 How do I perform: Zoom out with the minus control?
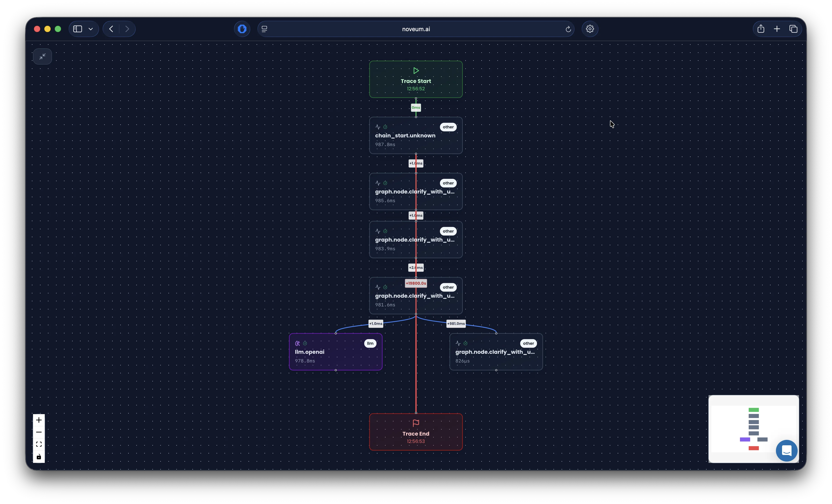click(x=39, y=432)
